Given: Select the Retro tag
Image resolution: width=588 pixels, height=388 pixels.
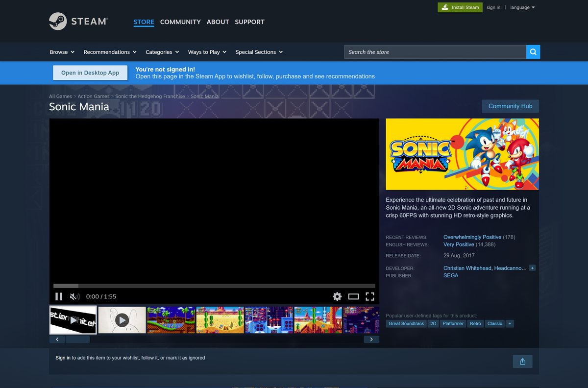Looking at the screenshot, I should (475, 324).
